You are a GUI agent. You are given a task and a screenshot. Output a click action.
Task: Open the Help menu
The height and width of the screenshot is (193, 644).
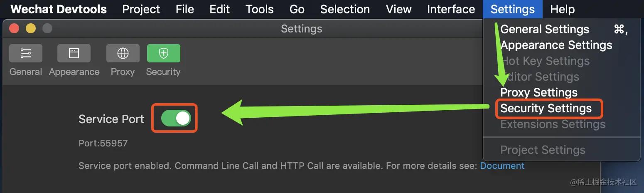[562, 9]
